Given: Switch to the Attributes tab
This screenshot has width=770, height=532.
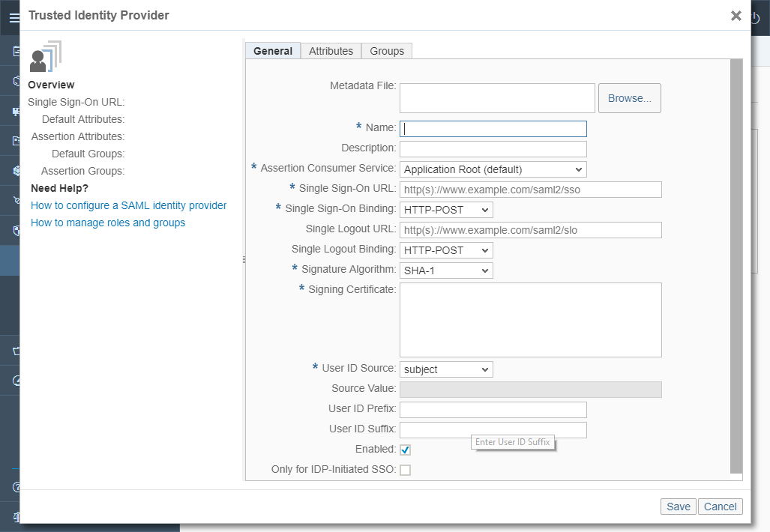Looking at the screenshot, I should 331,51.
